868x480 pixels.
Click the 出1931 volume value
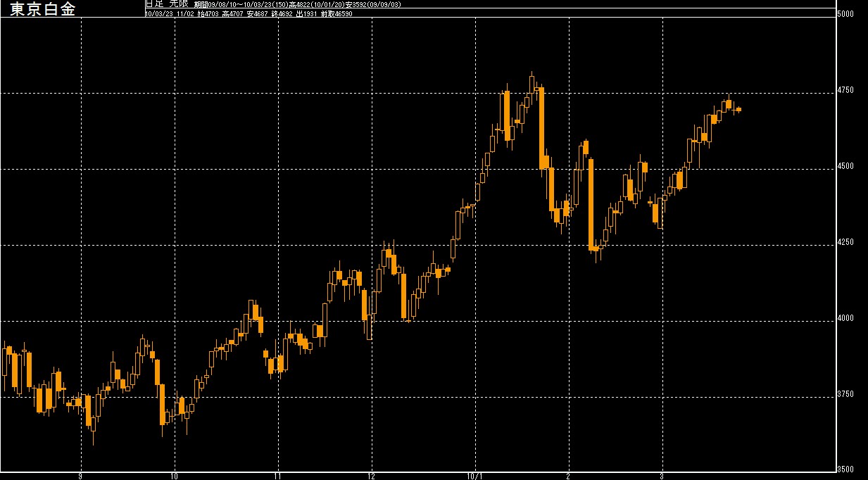point(307,13)
